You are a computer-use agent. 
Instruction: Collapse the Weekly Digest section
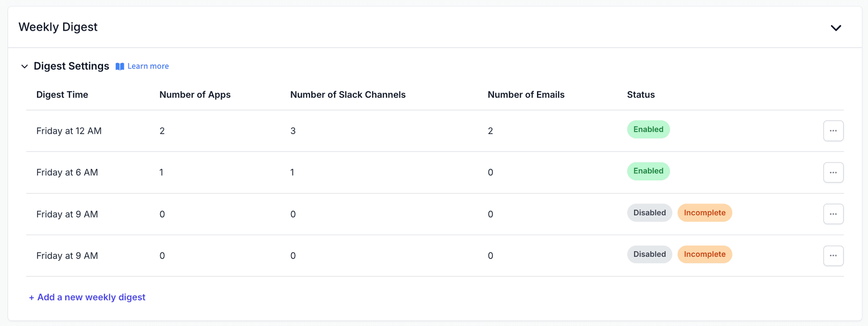(836, 27)
